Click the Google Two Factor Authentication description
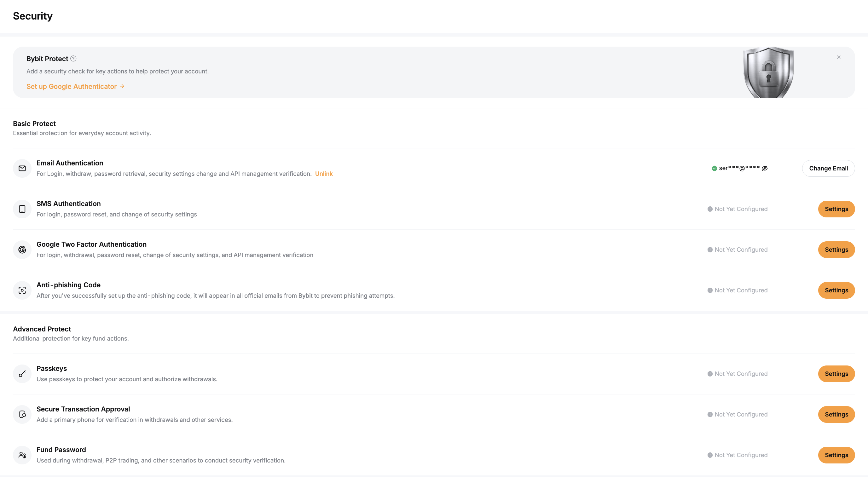The width and height of the screenshot is (868, 477). pos(175,255)
